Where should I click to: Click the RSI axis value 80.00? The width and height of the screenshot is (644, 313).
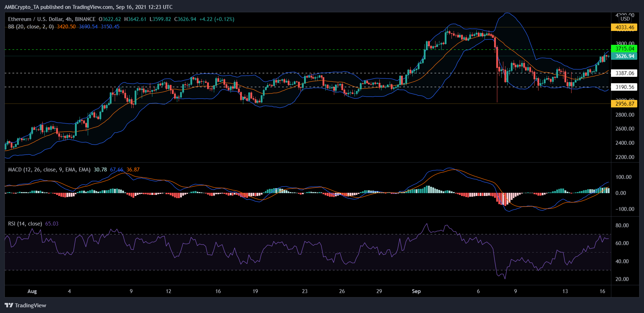pyautogui.click(x=622, y=226)
